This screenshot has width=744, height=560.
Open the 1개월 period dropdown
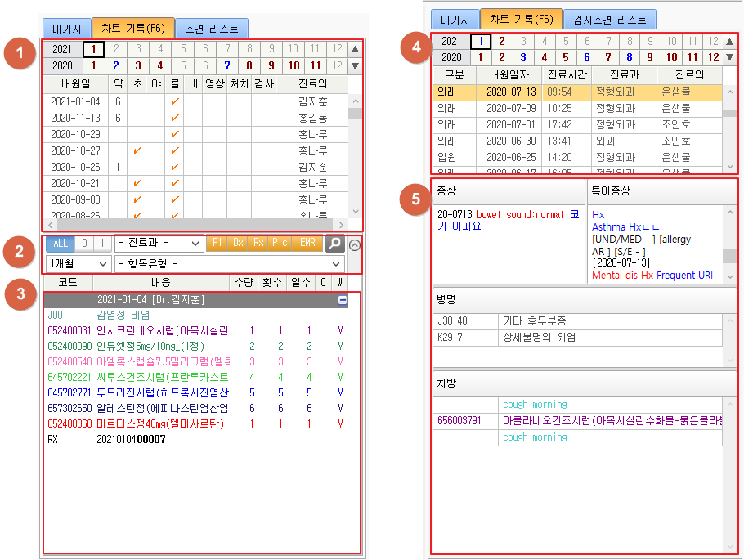pos(78,264)
